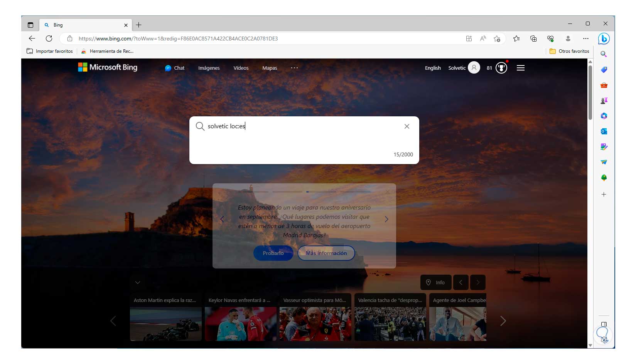The width and height of the screenshot is (636, 364).
Task: Activate the Read aloud icon
Action: click(x=483, y=39)
